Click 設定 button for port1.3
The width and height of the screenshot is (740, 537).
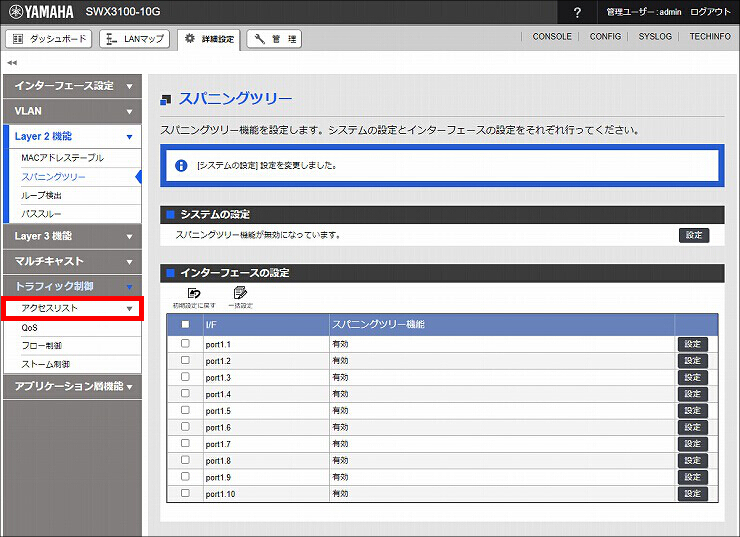pyautogui.click(x=693, y=378)
